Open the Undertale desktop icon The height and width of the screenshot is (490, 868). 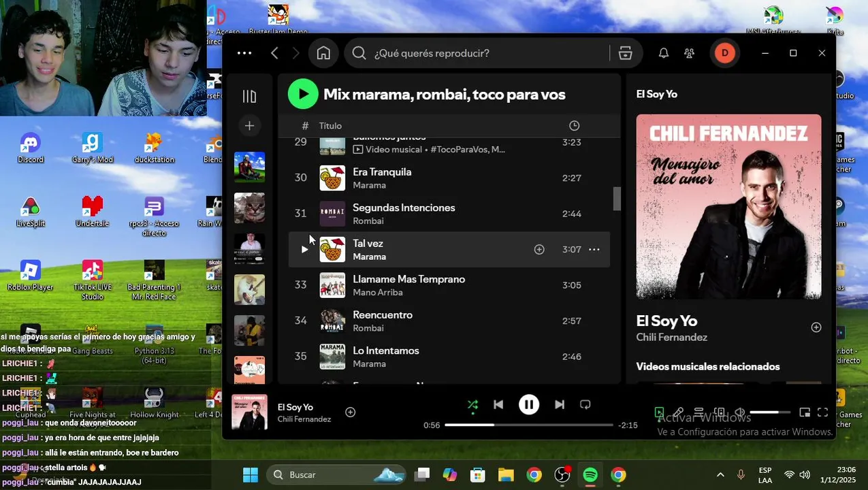[92, 212]
